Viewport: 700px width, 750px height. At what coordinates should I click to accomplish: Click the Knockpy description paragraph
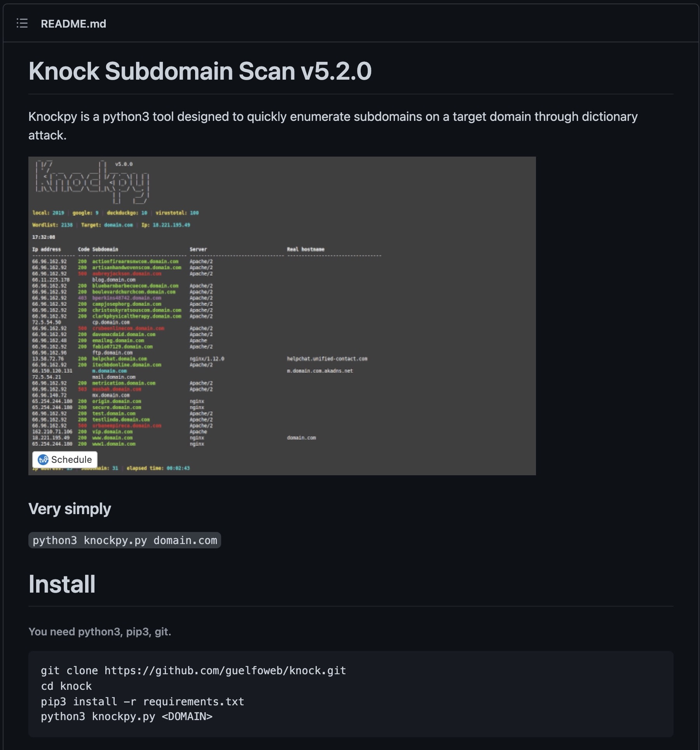click(333, 126)
